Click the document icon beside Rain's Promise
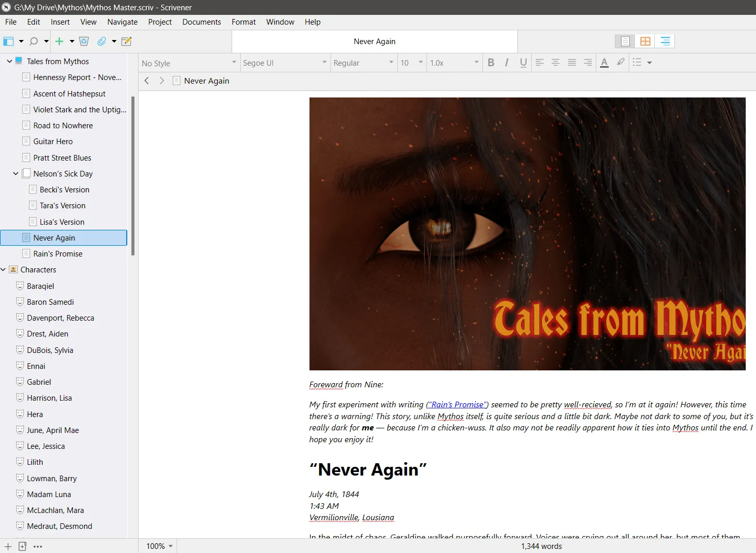Image resolution: width=756 pixels, height=553 pixels. coord(26,253)
